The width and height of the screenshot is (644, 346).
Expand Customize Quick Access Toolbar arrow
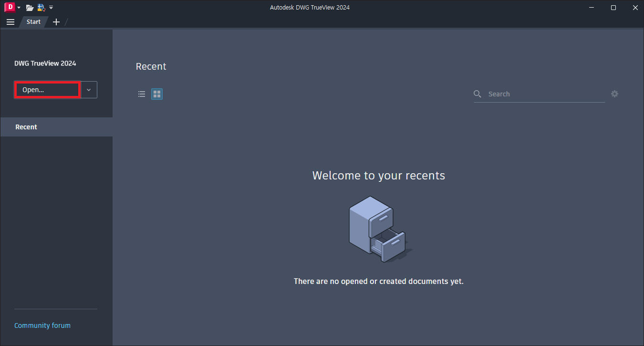coord(51,8)
